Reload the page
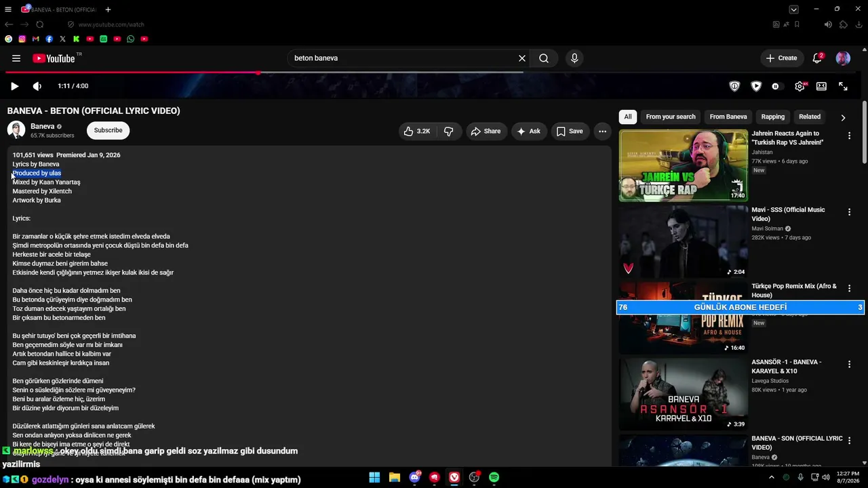Image resolution: width=868 pixels, height=488 pixels. [x=40, y=24]
